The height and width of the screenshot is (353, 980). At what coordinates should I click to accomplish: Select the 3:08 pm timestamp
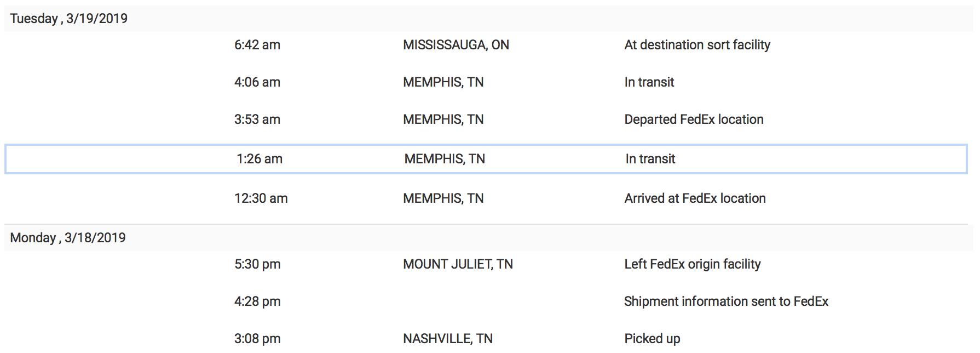tap(257, 339)
